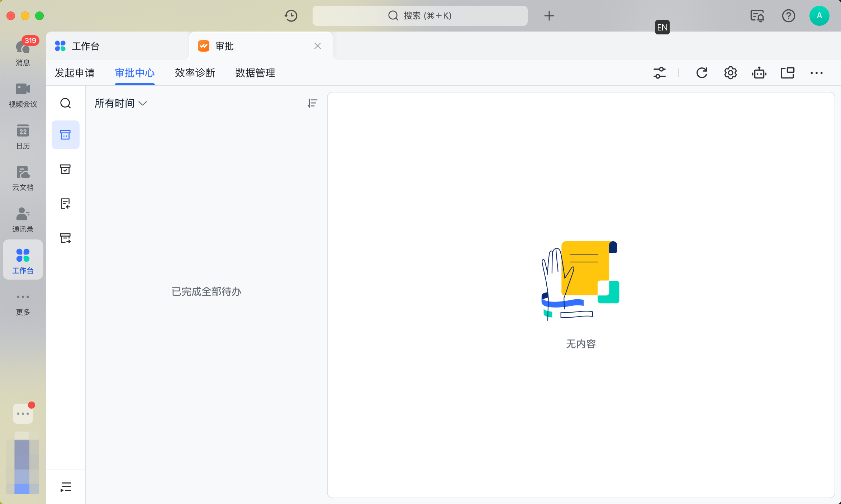Open search in the approval sidebar
Image resolution: width=841 pixels, height=504 pixels.
tap(66, 103)
